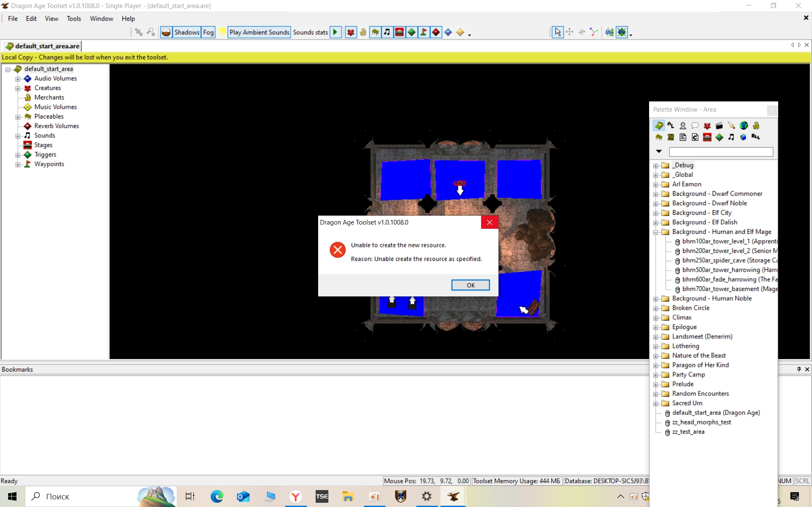Click the zoom magnifier toolbar icon

151,32
